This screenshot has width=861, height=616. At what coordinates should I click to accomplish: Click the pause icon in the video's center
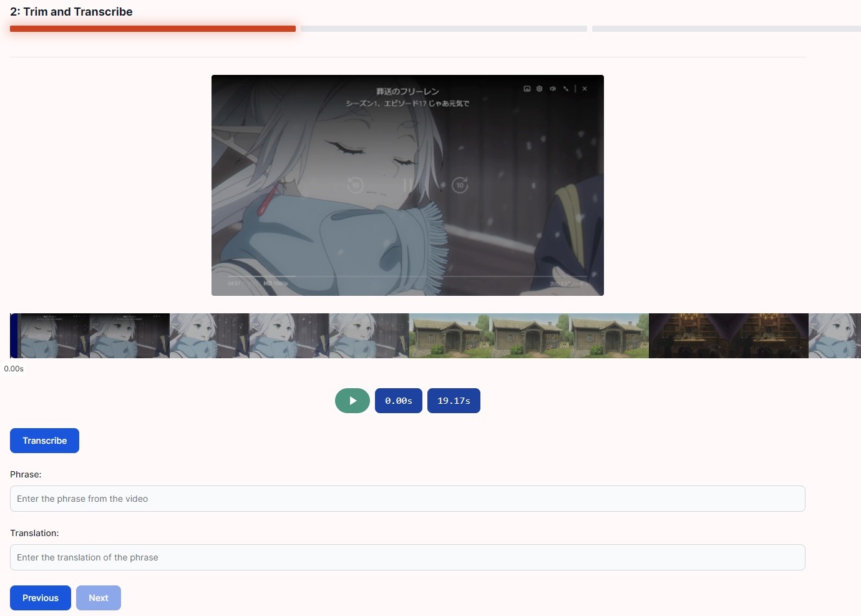click(x=407, y=185)
